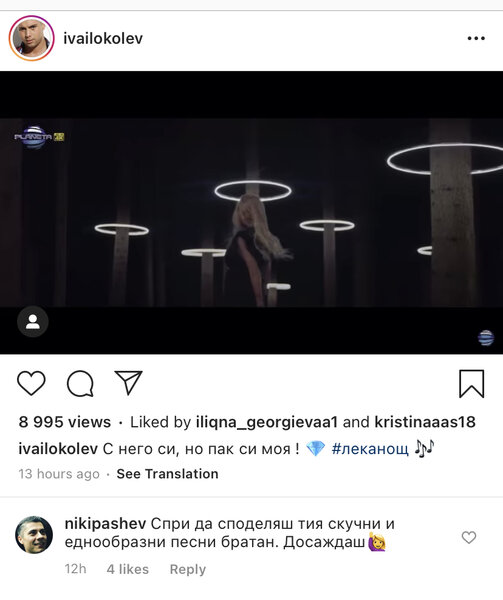Open ivailokolev username in the caption
This screenshot has height=600, width=503.
pyautogui.click(x=58, y=448)
